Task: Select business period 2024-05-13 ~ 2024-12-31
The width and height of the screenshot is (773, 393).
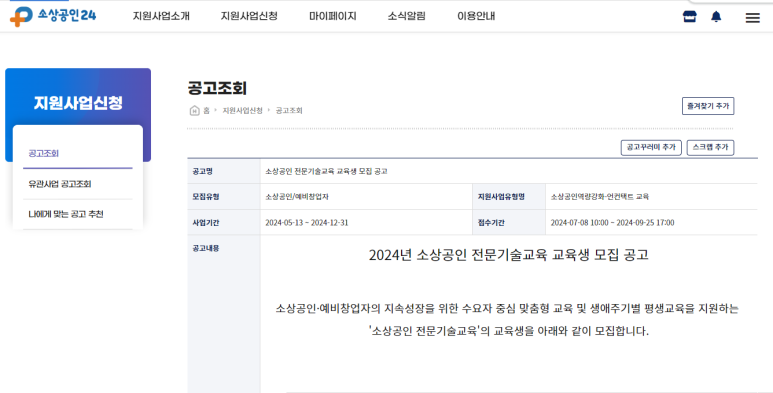Action: point(307,222)
